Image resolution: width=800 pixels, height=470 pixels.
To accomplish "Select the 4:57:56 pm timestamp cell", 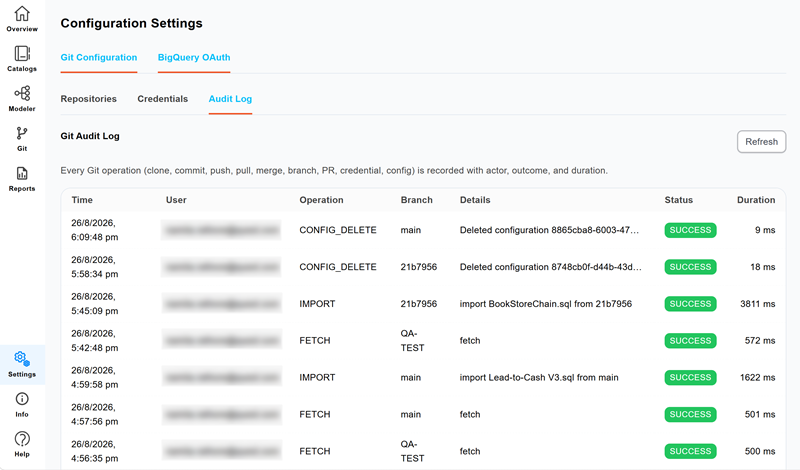I will (95, 414).
